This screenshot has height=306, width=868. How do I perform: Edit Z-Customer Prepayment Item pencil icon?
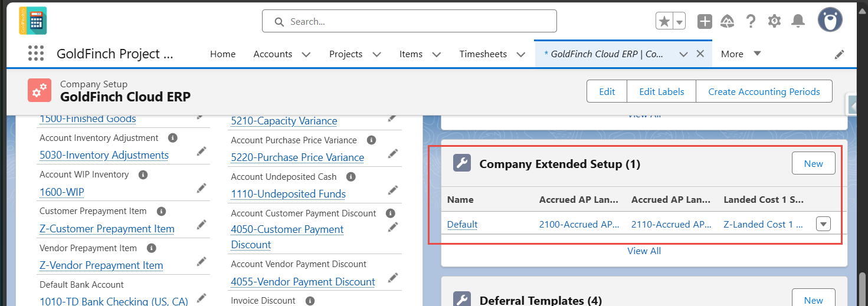pos(201,225)
